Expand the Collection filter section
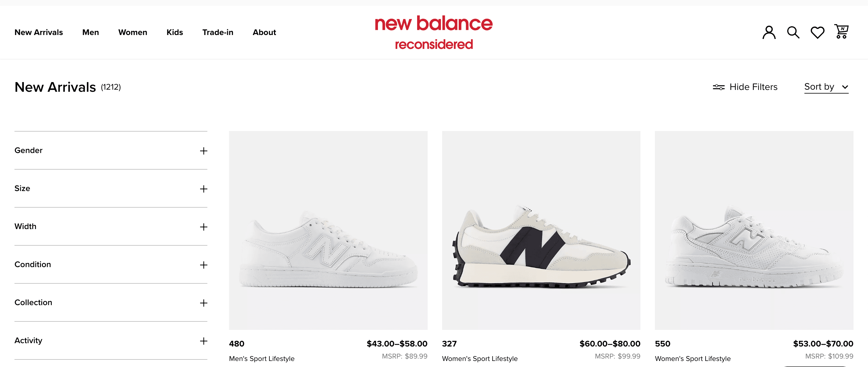Screen dimensions: 868x367 point(111,303)
